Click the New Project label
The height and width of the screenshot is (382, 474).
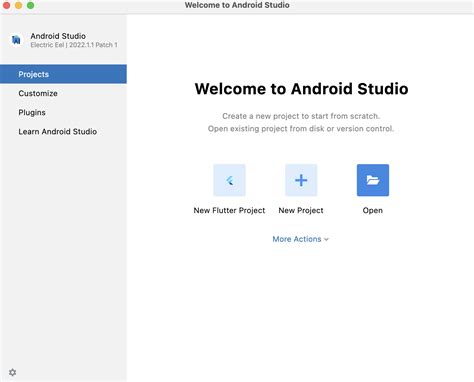tap(301, 210)
